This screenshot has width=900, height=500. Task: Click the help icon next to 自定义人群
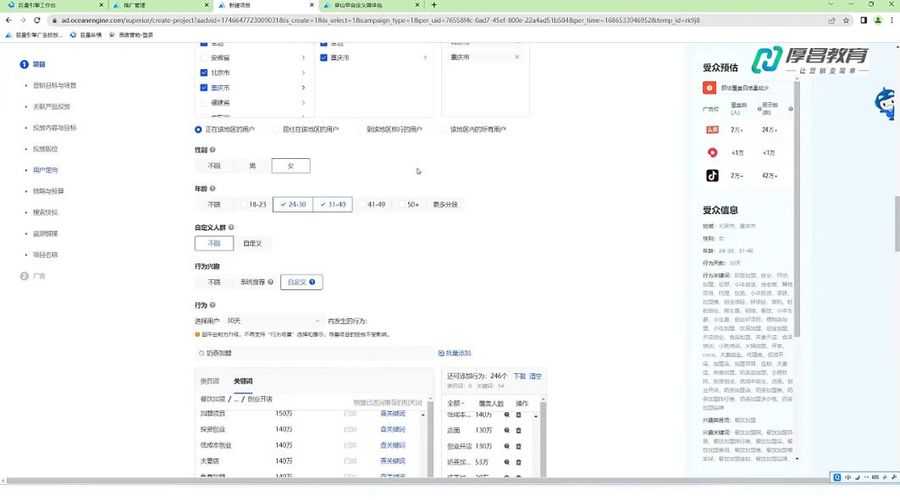(231, 227)
